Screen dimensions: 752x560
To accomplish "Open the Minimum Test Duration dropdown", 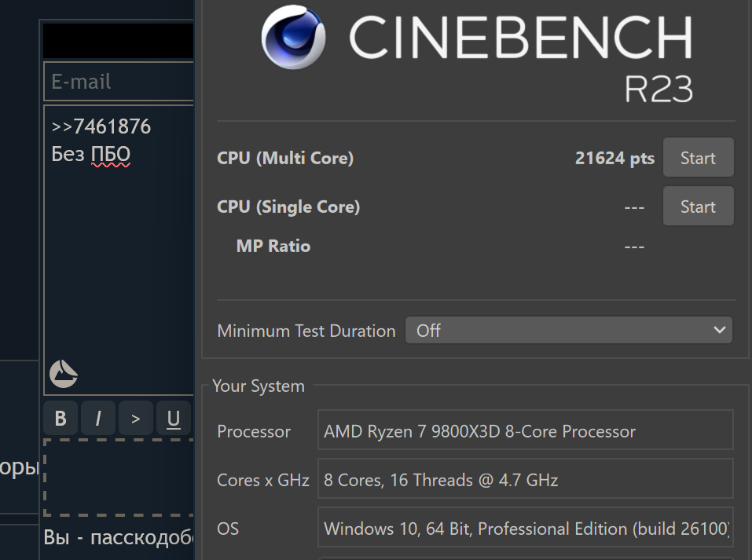I will click(x=568, y=330).
